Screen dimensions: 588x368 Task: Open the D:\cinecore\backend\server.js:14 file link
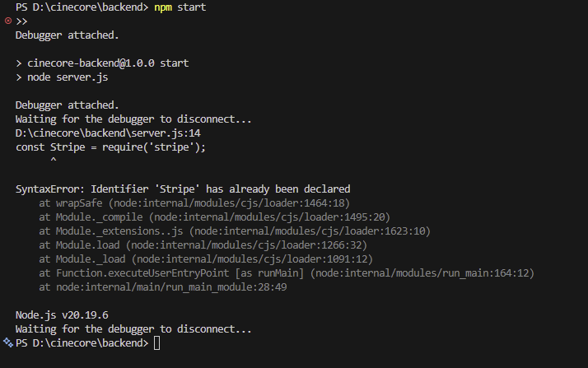click(108, 133)
